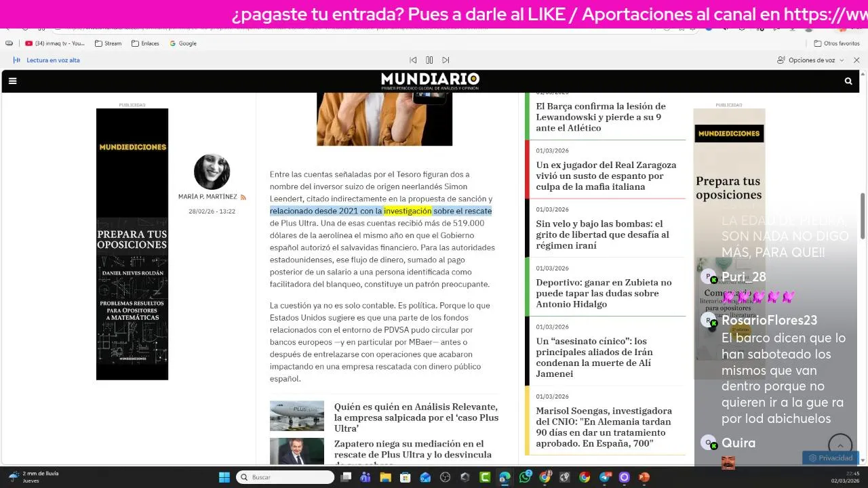
Task: Open the Opciones de voz dropdown
Action: tap(810, 60)
